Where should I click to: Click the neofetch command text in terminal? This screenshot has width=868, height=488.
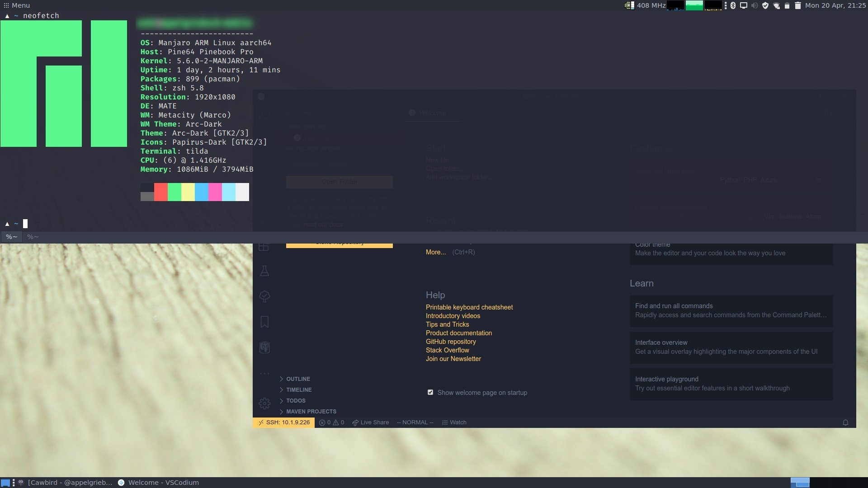[41, 15]
